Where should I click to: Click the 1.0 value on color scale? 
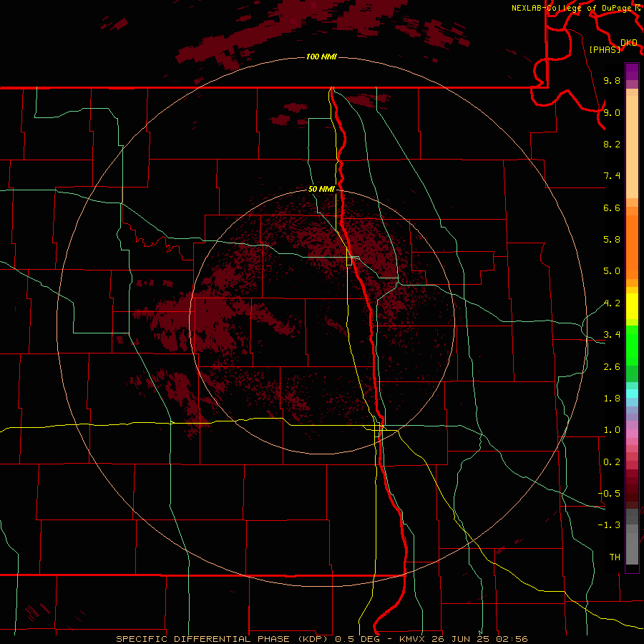pyautogui.click(x=612, y=430)
